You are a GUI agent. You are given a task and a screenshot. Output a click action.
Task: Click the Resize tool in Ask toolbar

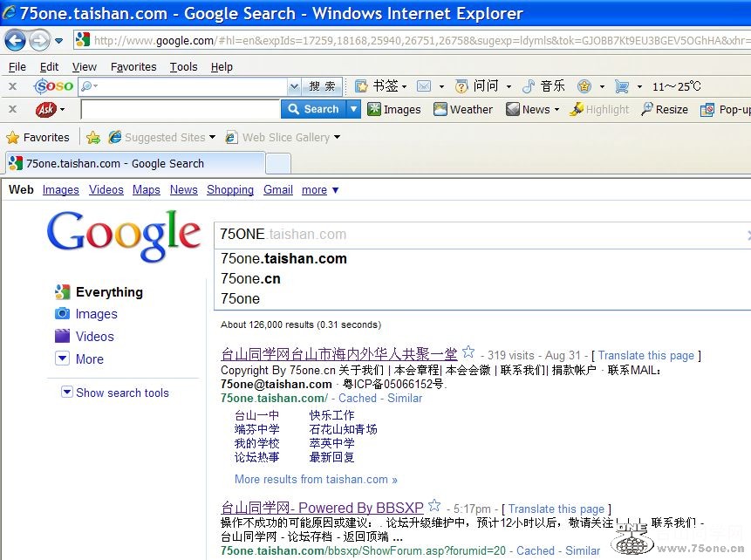[647, 110]
